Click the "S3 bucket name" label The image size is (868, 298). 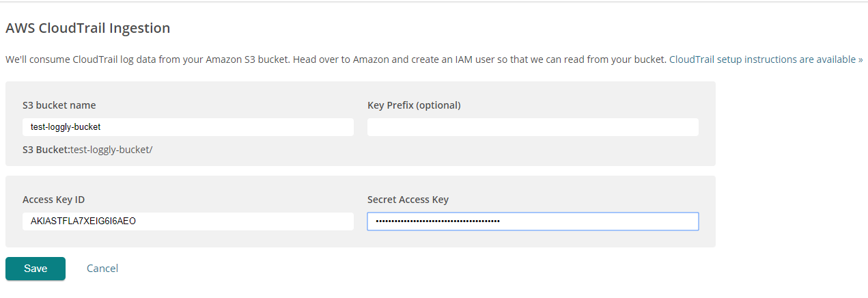pos(59,105)
